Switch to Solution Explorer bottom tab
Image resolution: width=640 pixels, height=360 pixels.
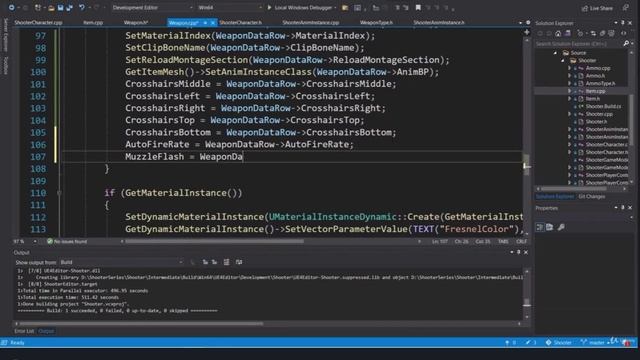(555, 196)
